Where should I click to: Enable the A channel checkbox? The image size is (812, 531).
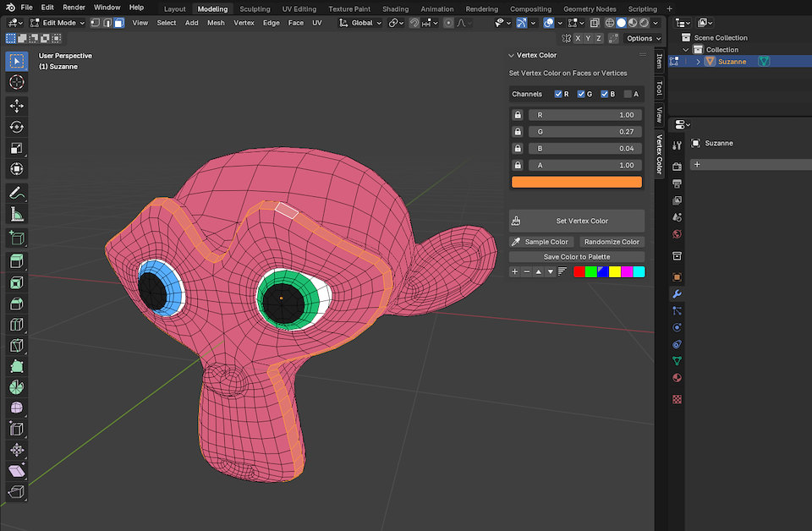[x=626, y=93]
